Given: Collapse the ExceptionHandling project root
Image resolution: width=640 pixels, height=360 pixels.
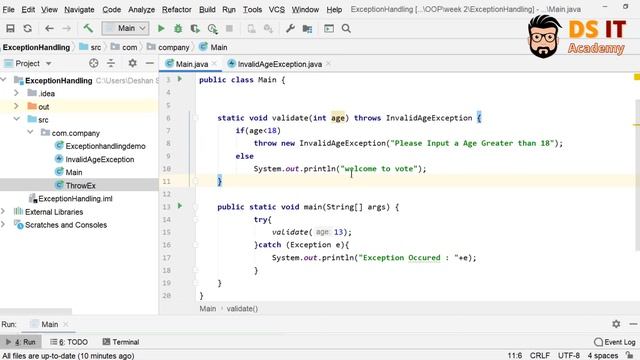Looking at the screenshot, I should pos(4,80).
